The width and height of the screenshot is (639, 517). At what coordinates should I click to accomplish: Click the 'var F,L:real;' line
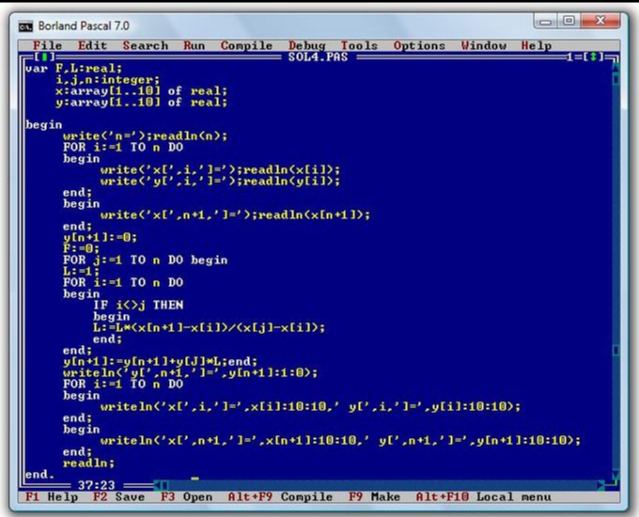(74, 68)
